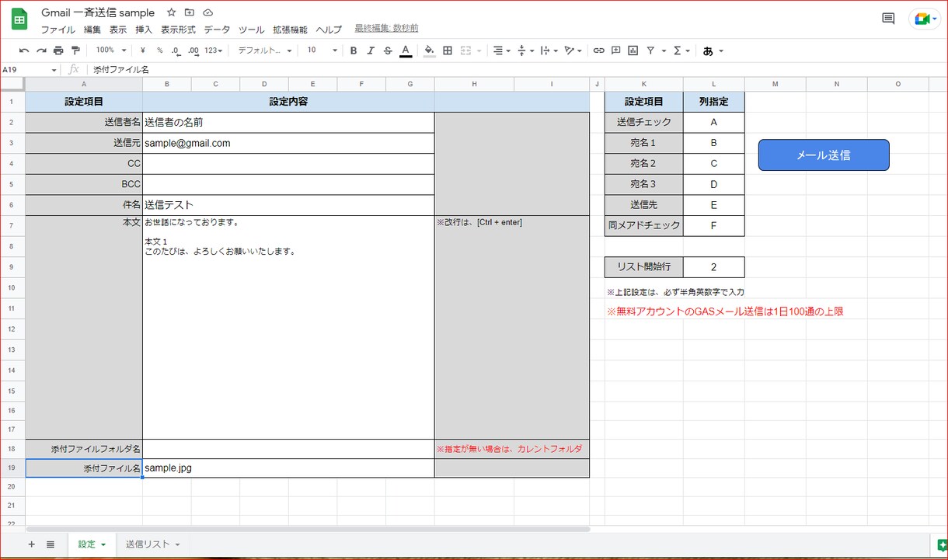The height and width of the screenshot is (560, 948).
Task: Click the リスト開始行 value cell 2
Action: [713, 267]
